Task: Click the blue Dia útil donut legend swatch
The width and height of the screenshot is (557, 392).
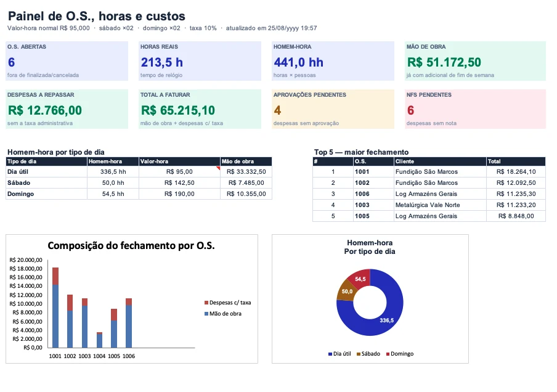Action: 330,354
